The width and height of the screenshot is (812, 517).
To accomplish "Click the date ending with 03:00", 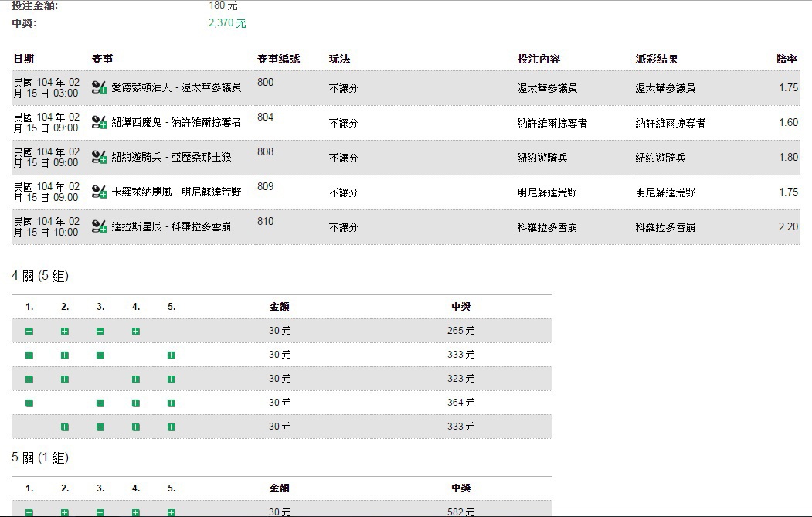I will (x=46, y=87).
